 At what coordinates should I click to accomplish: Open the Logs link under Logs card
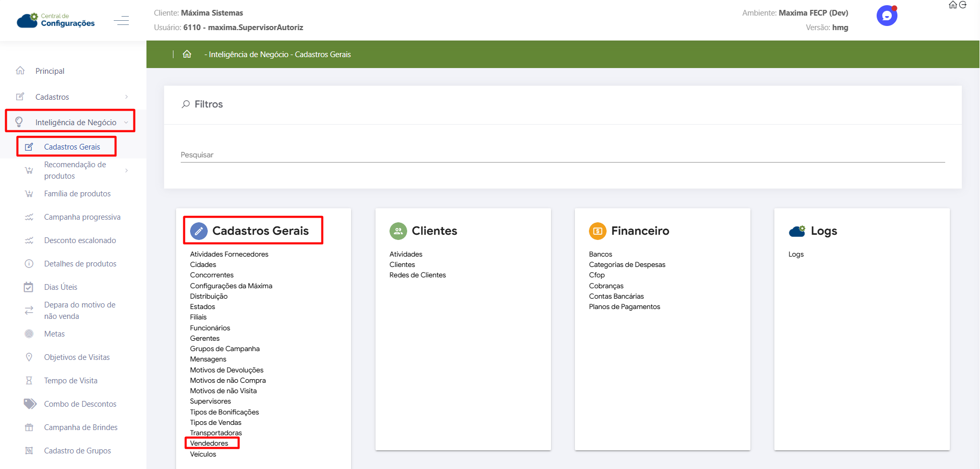[x=796, y=254]
